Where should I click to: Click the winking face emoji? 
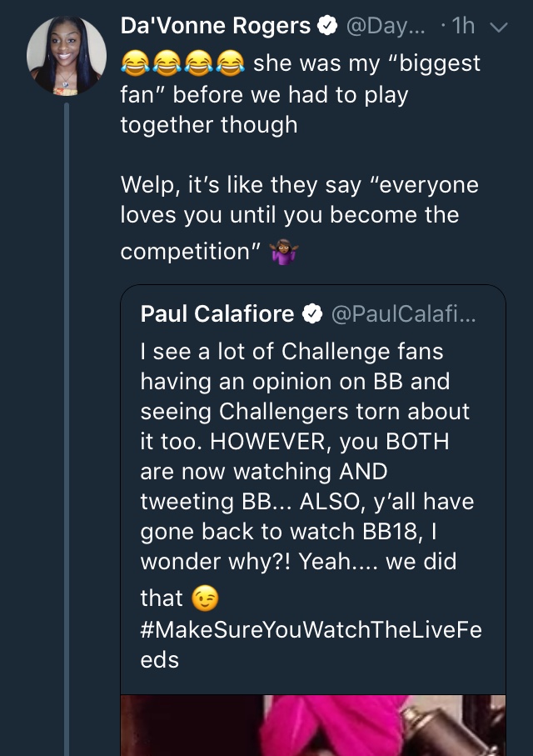point(205,598)
